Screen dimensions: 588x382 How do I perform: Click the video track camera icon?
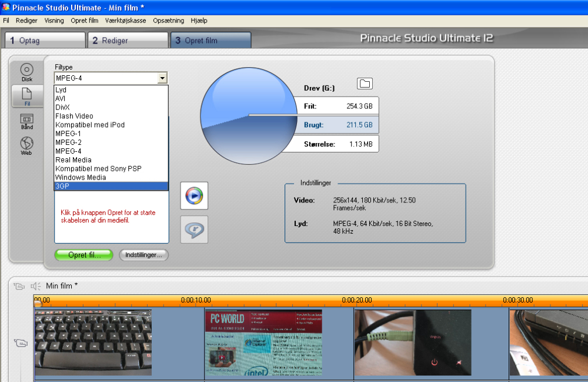[x=20, y=343]
